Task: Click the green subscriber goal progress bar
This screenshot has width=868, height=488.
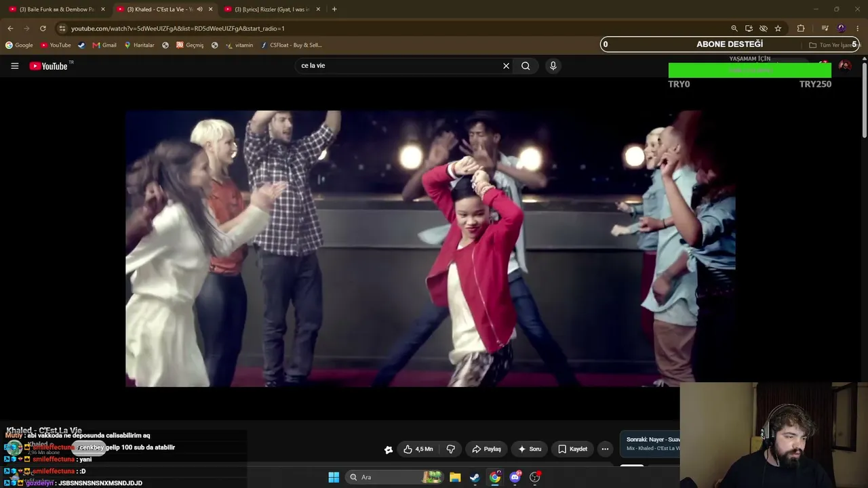Action: (x=749, y=70)
